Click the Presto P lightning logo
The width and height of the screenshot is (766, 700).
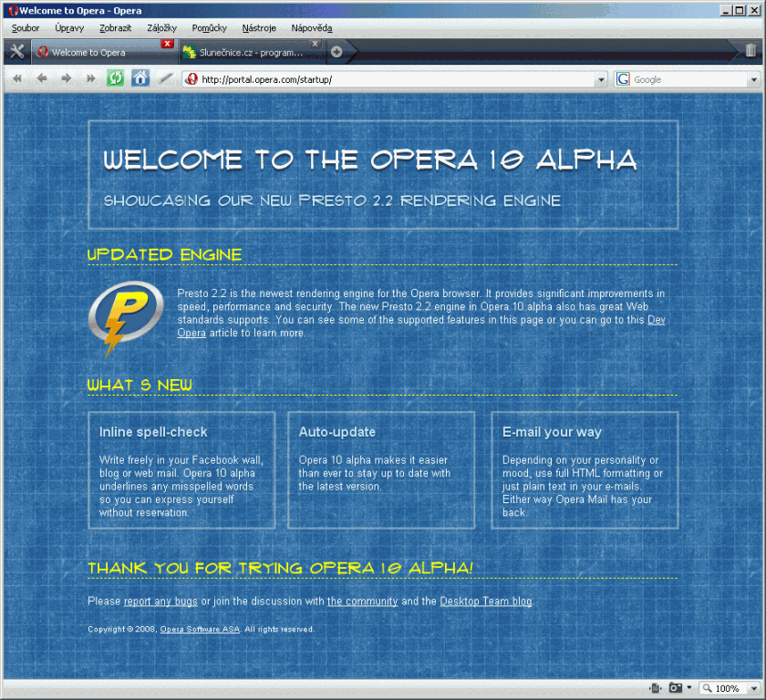click(125, 318)
